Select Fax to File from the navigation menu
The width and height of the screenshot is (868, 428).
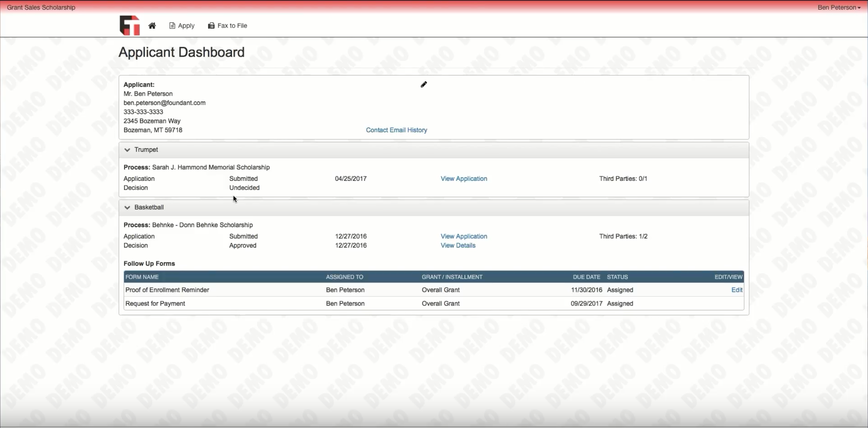pos(232,25)
